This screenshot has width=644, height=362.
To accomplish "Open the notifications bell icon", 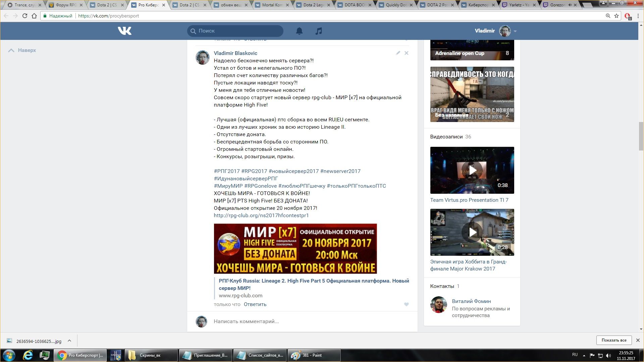I will pos(299,31).
